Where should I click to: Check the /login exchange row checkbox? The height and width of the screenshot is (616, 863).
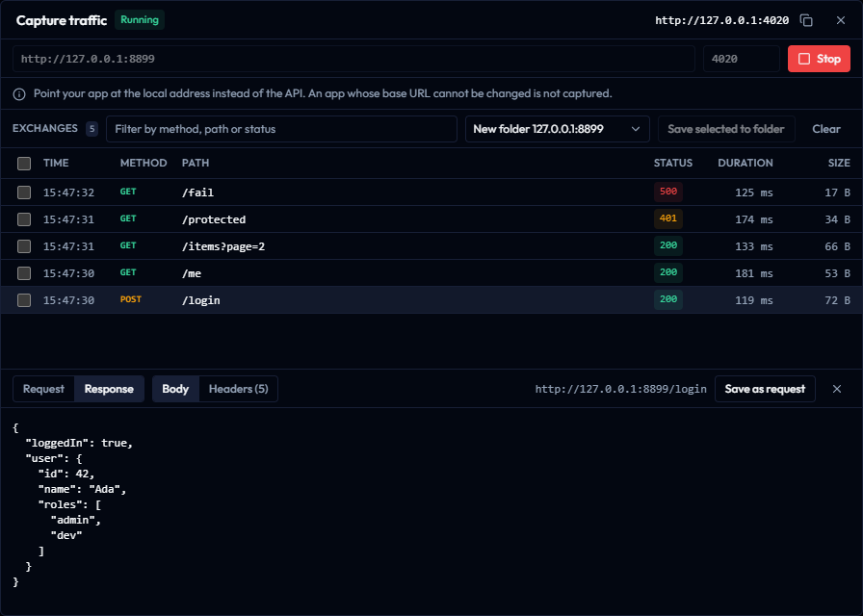click(x=24, y=300)
